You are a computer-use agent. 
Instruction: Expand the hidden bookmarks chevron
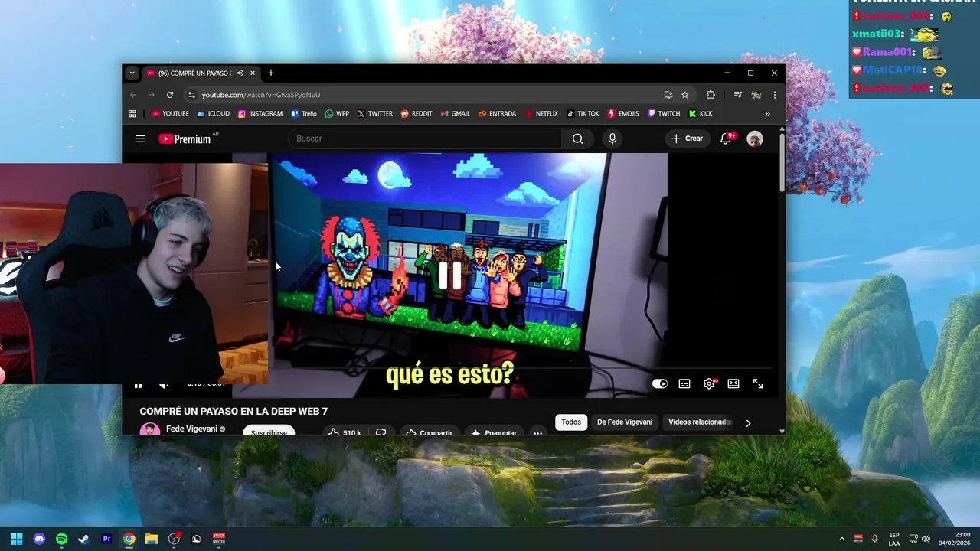click(767, 114)
